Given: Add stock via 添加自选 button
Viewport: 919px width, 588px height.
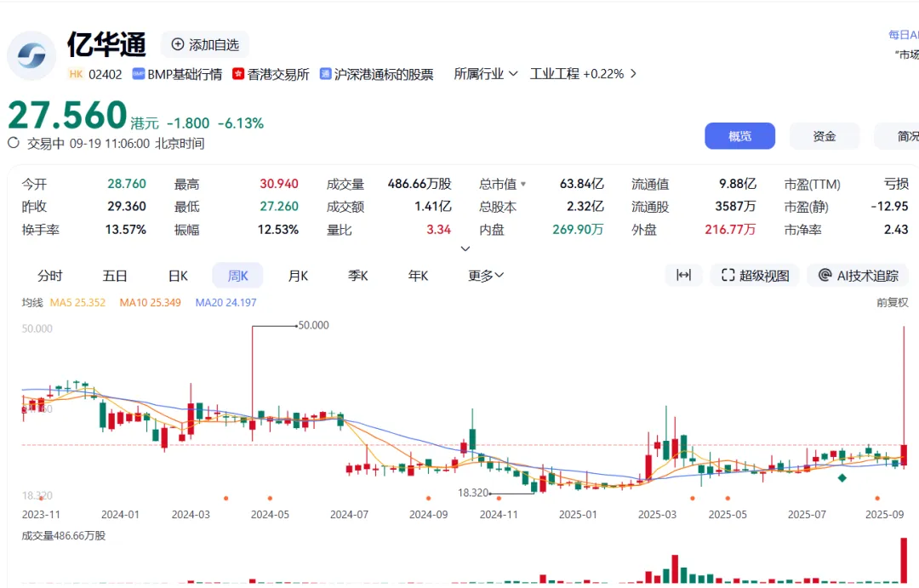Looking at the screenshot, I should (x=205, y=44).
